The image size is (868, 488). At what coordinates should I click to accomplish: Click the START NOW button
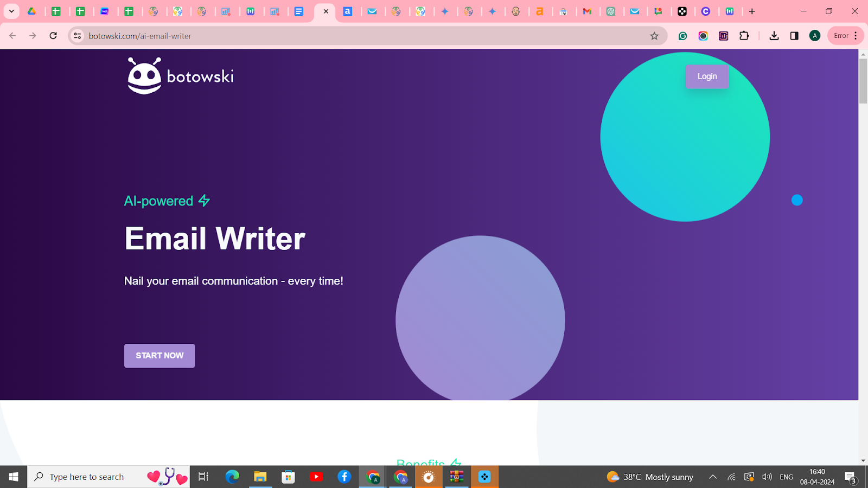coord(159,356)
